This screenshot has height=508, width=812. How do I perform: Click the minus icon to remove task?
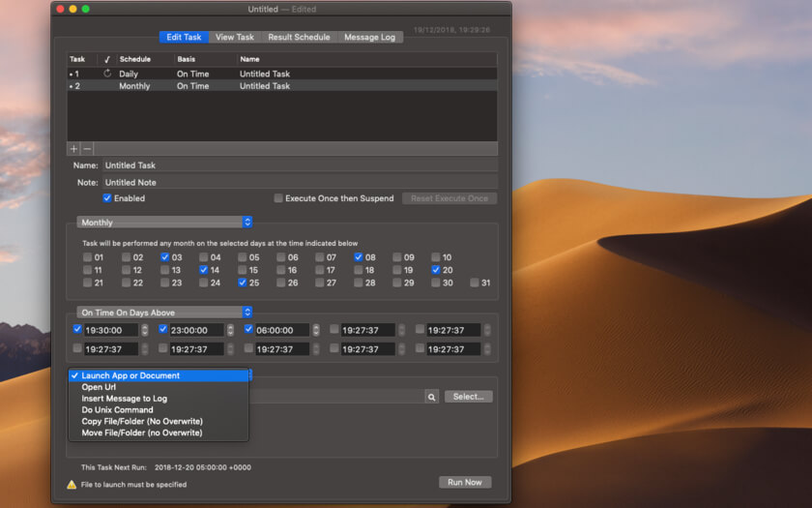(x=87, y=149)
